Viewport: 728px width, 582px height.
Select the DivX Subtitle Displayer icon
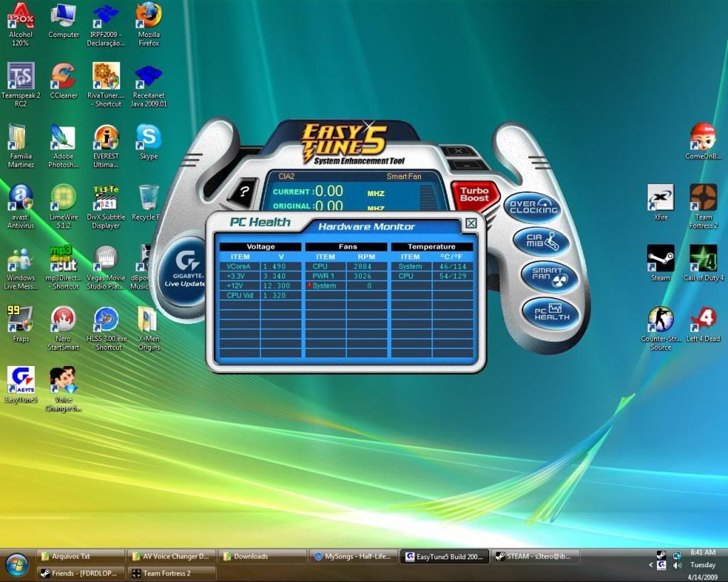(106, 207)
